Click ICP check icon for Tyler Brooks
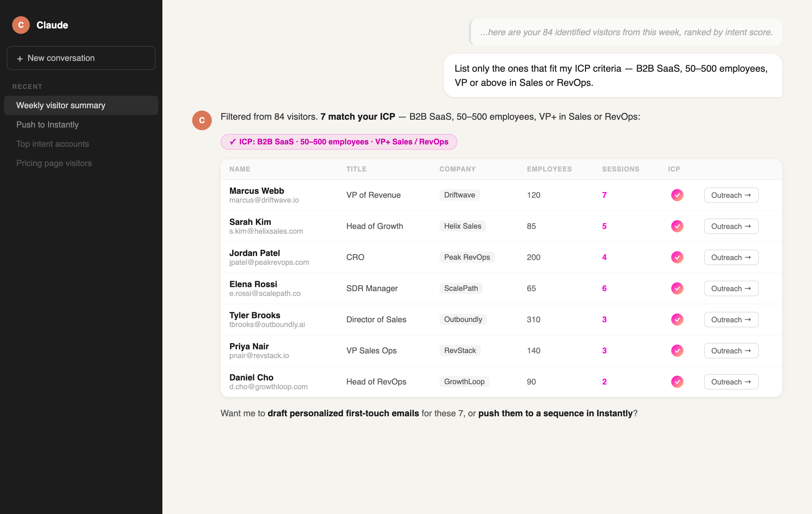Screen dimensions: 812x514 point(677,320)
